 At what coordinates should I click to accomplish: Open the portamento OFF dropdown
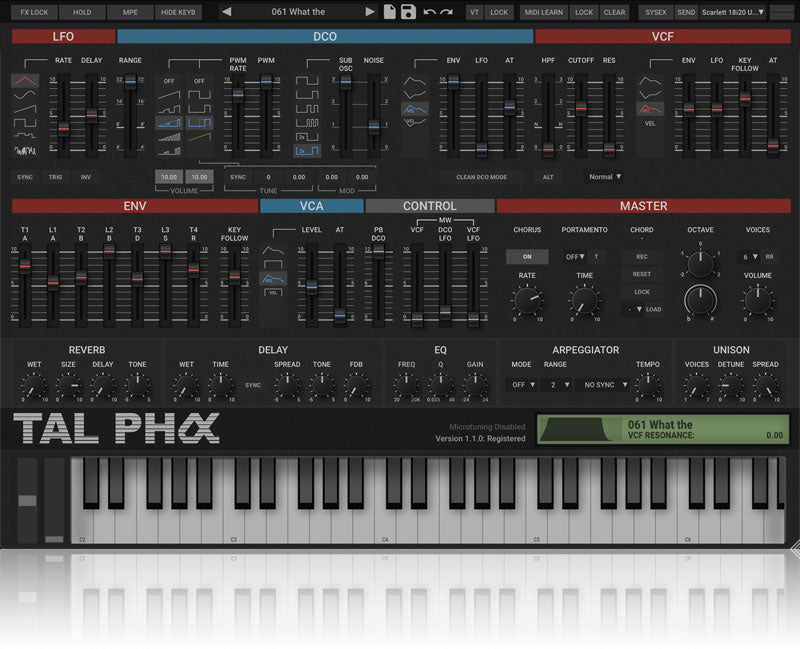pyautogui.click(x=575, y=257)
